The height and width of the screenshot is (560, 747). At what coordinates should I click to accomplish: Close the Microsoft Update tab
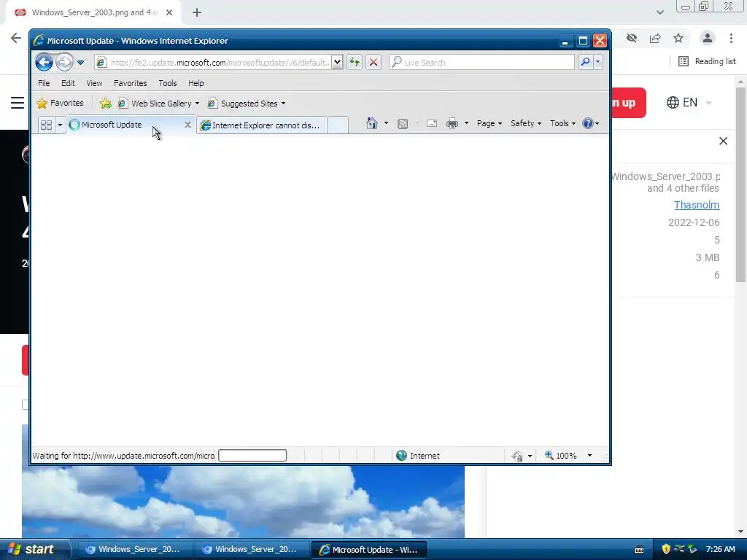187,125
